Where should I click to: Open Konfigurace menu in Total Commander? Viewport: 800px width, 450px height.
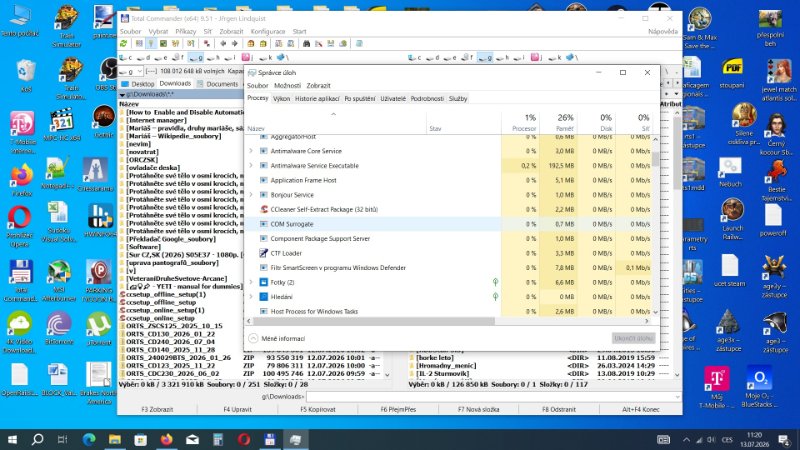coord(268,32)
